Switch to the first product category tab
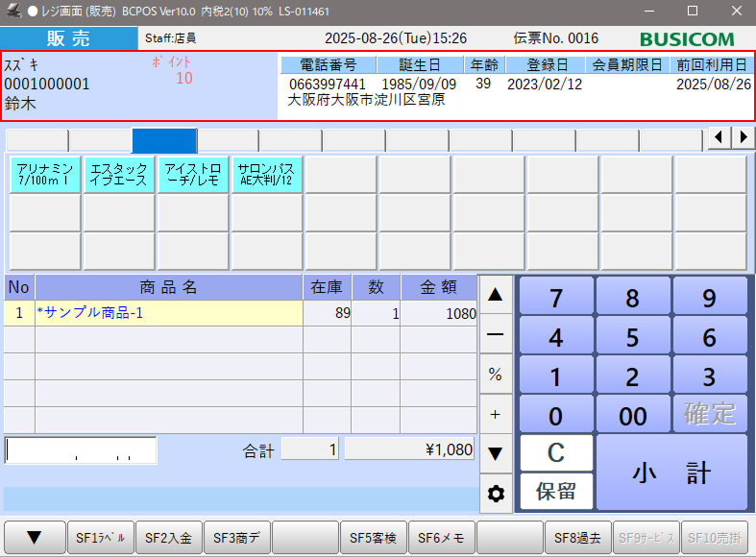The width and height of the screenshot is (756, 558). tap(37, 140)
